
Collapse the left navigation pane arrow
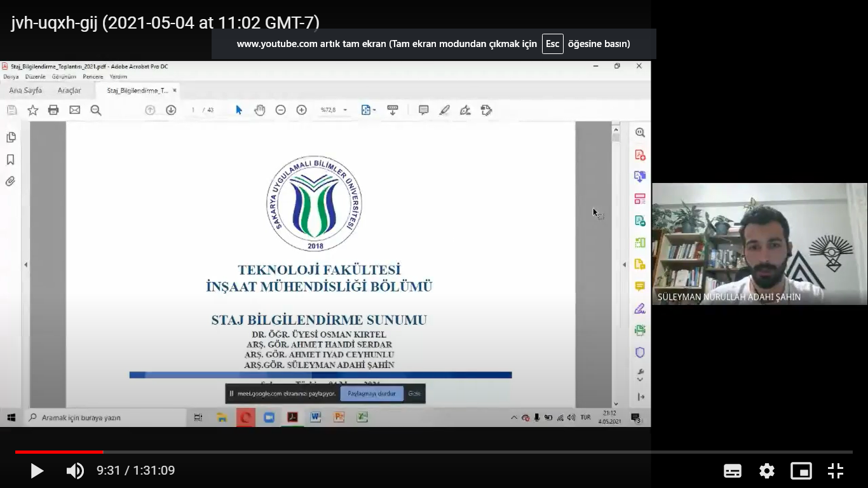point(25,264)
